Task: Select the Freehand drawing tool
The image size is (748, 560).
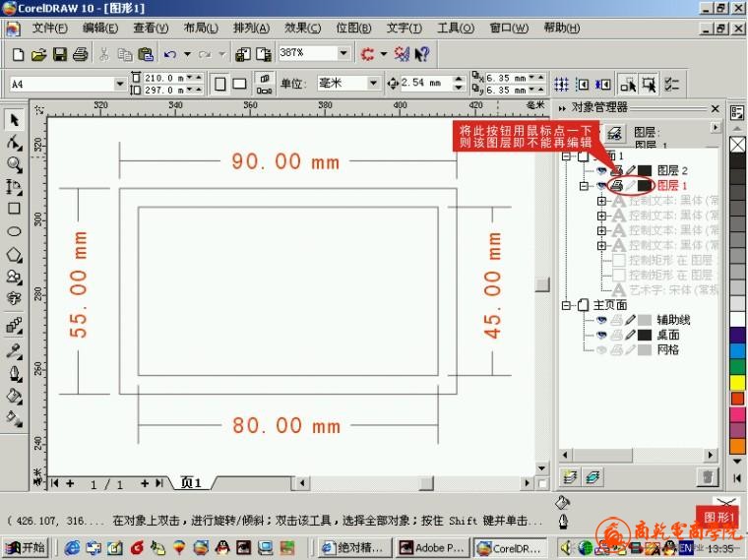Action: [x=15, y=187]
